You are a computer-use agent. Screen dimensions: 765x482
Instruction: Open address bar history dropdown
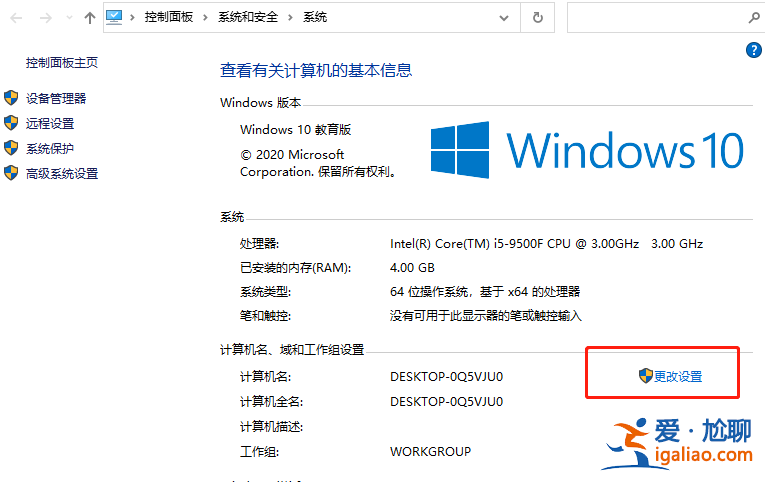click(504, 18)
